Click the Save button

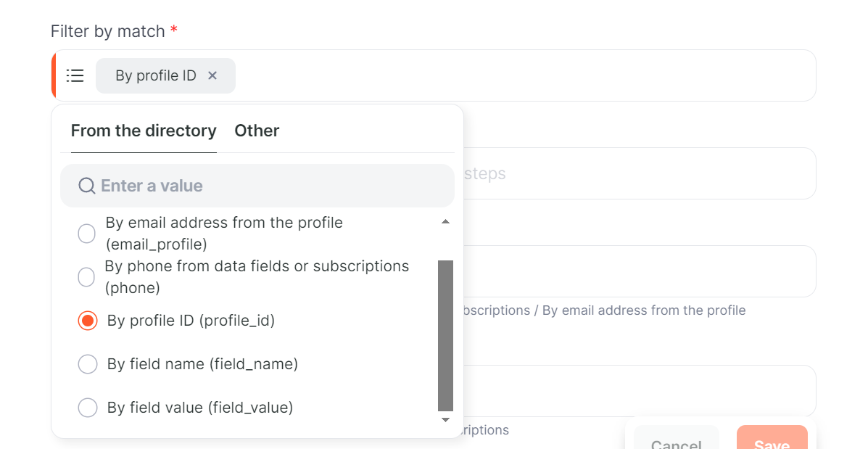pos(772,437)
